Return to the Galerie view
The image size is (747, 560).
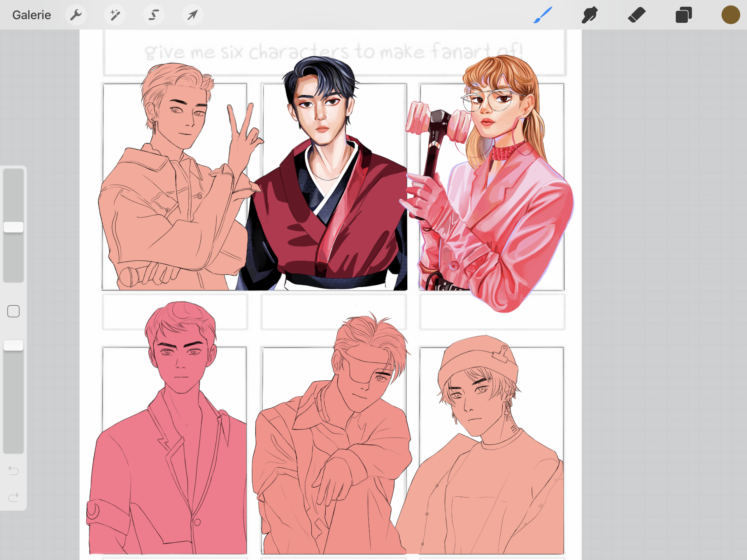[32, 15]
